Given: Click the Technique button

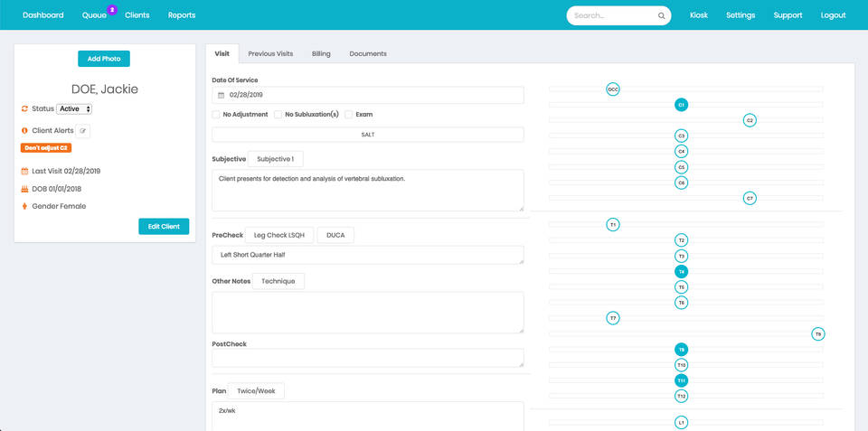Looking at the screenshot, I should click(278, 281).
